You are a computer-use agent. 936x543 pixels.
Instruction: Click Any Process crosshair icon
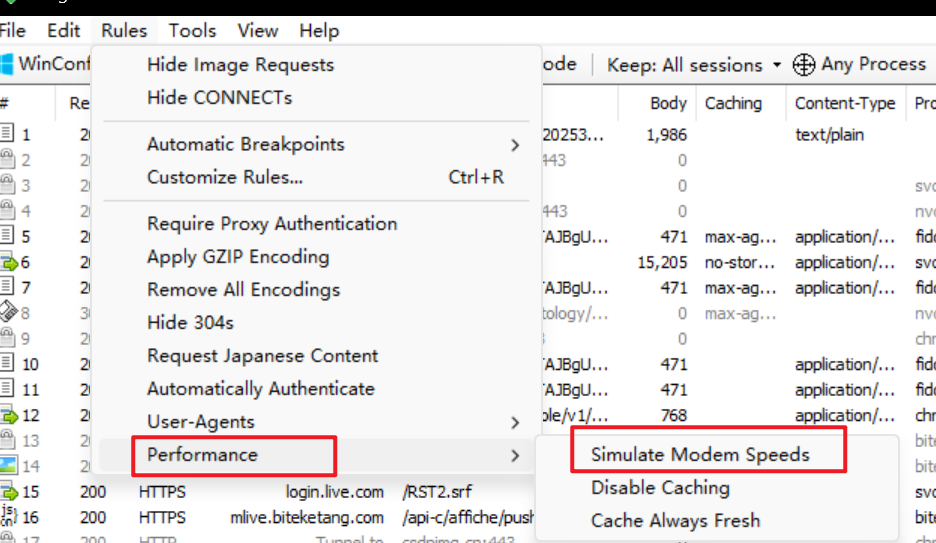click(x=803, y=64)
